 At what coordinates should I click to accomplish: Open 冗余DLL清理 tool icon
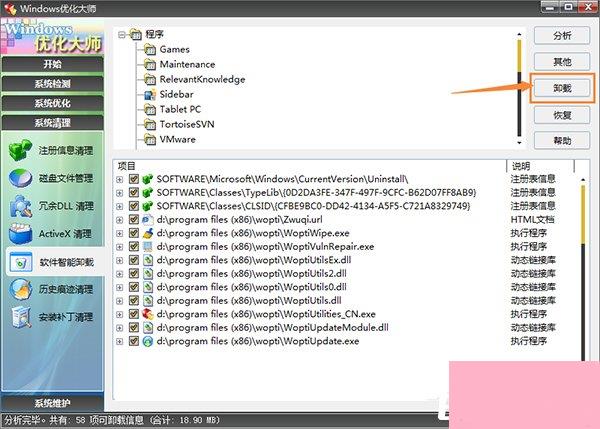21,206
